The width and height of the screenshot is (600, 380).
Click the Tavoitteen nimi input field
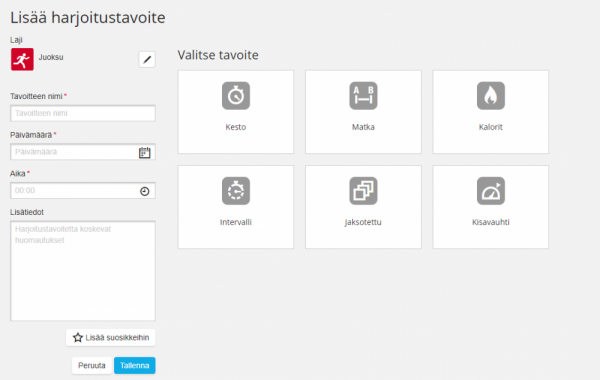coord(83,113)
